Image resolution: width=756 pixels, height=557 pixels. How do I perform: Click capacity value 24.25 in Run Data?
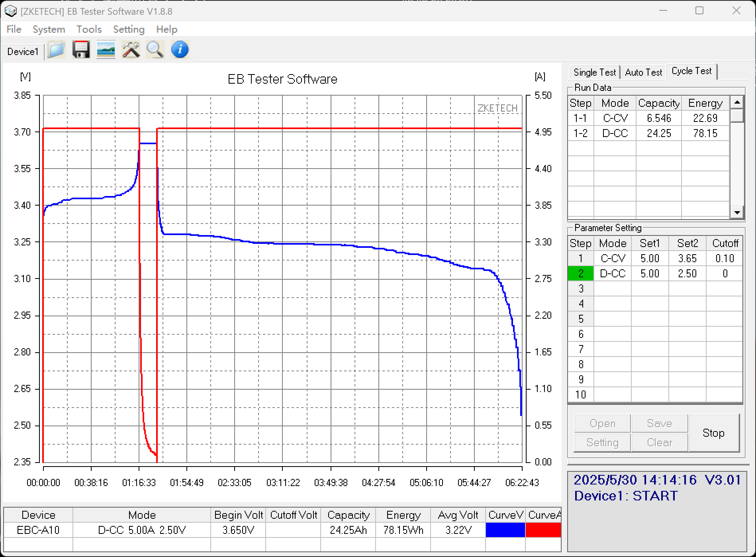659,133
